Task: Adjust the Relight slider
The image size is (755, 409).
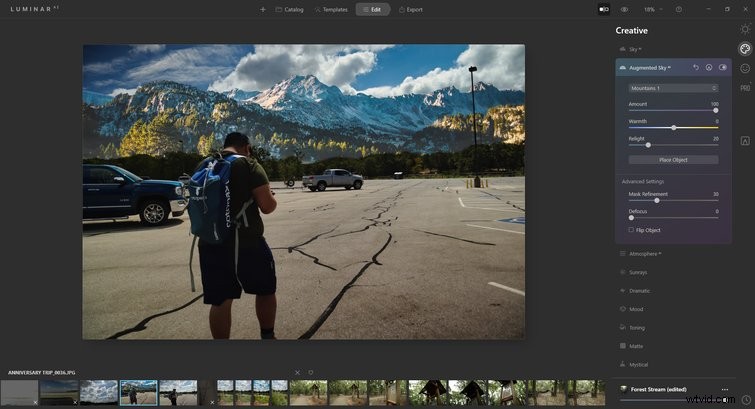Action: coord(648,145)
